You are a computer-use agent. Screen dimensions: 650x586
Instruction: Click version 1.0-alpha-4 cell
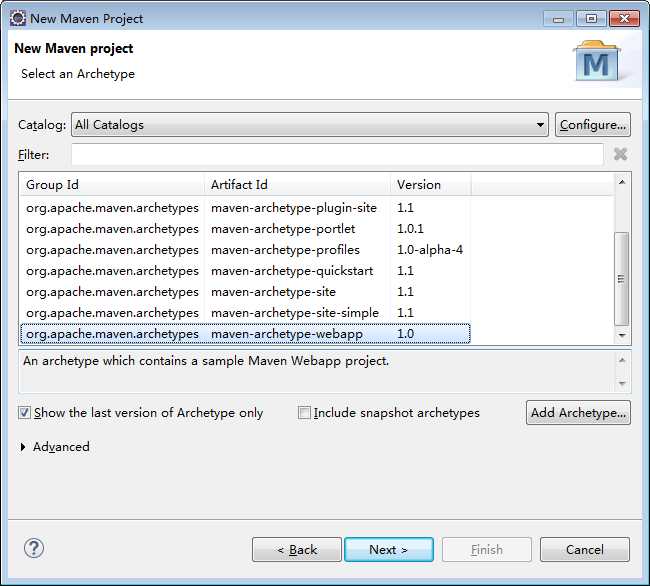[x=430, y=250]
